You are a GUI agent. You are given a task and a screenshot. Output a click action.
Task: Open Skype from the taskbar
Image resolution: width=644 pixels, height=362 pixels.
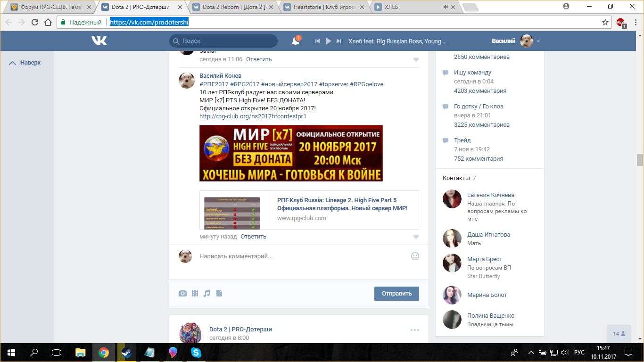pyautogui.click(x=196, y=352)
